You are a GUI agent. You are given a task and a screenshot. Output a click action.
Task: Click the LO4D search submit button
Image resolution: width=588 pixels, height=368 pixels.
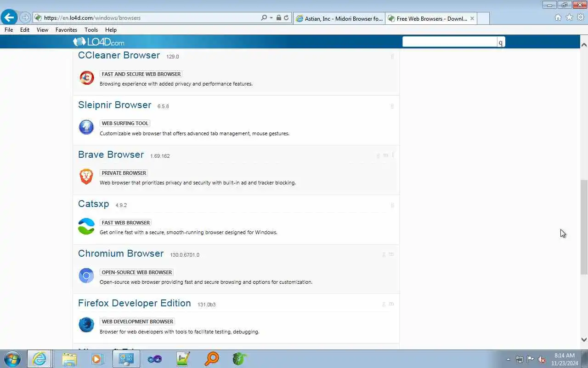501,42
